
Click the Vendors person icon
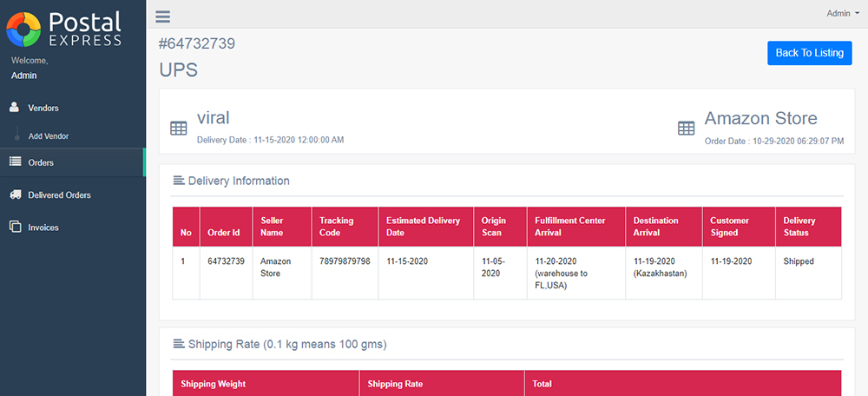tap(15, 108)
